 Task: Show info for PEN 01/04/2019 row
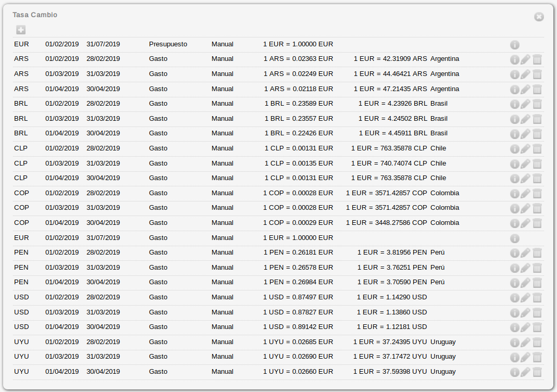515,283
